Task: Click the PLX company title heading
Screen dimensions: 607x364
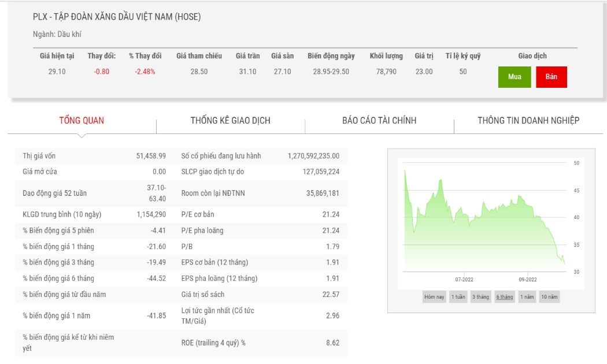Action: (x=117, y=17)
